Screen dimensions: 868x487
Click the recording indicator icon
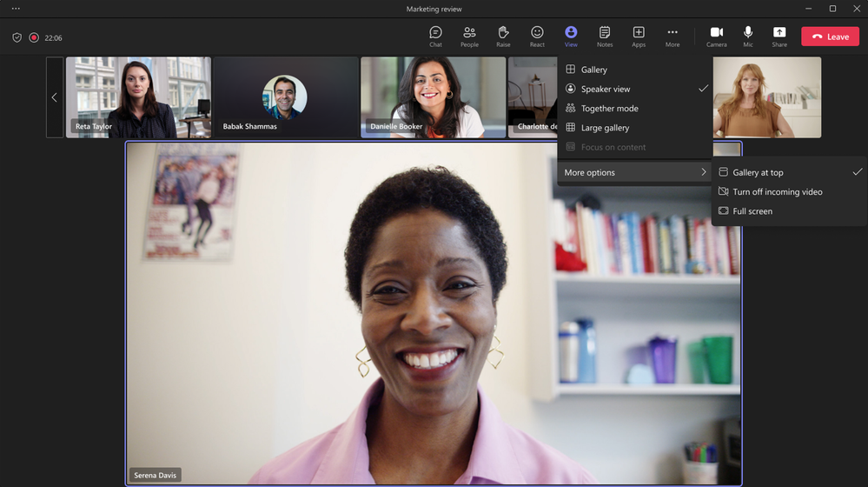coord(34,37)
